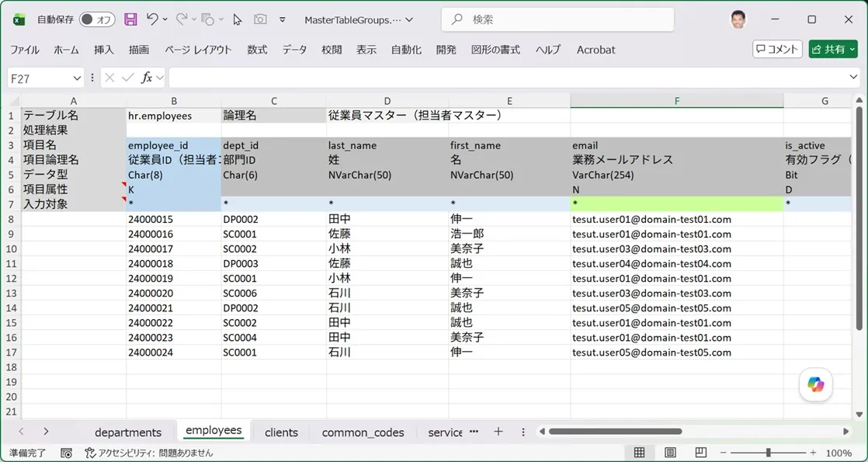868x462 pixels.
Task: Expand the Undo history dropdown
Action: click(165, 20)
